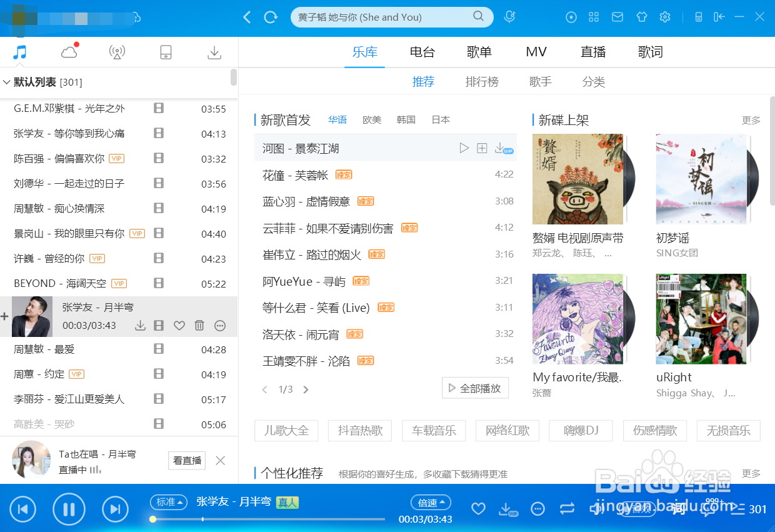Refresh the page with reload icon
Viewport: 775px width, 532px height.
[x=271, y=18]
